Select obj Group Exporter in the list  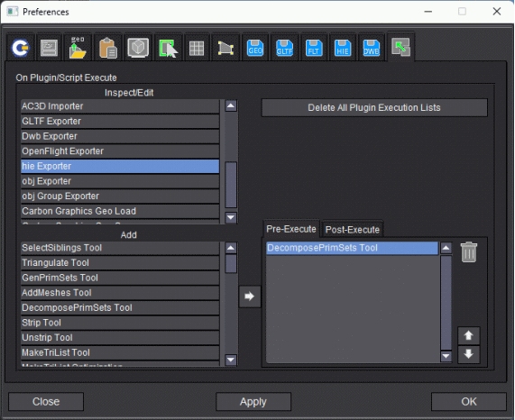click(120, 196)
